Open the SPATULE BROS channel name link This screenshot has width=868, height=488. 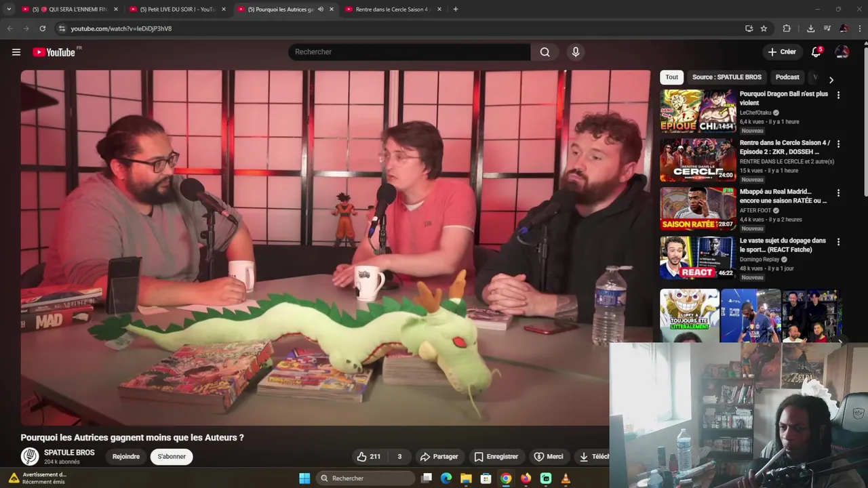69,453
